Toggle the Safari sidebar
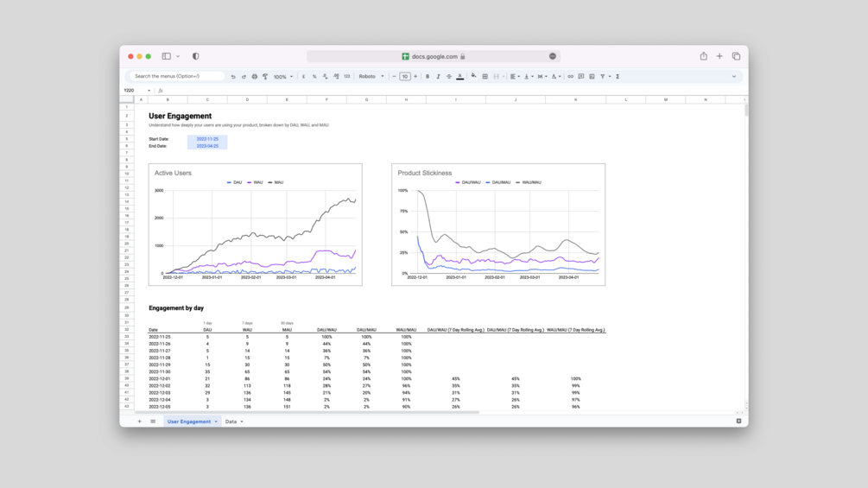 [x=166, y=56]
